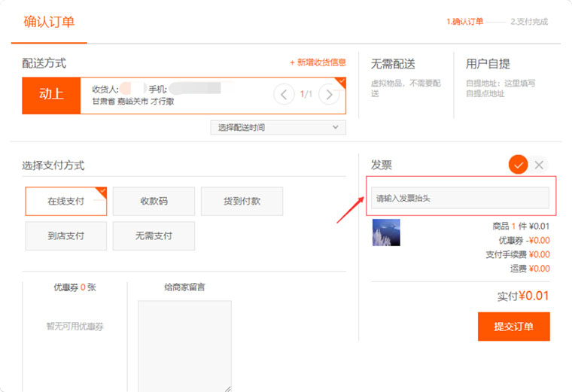Click the 2.支付完成 step label
572x392 pixels.
coord(529,22)
